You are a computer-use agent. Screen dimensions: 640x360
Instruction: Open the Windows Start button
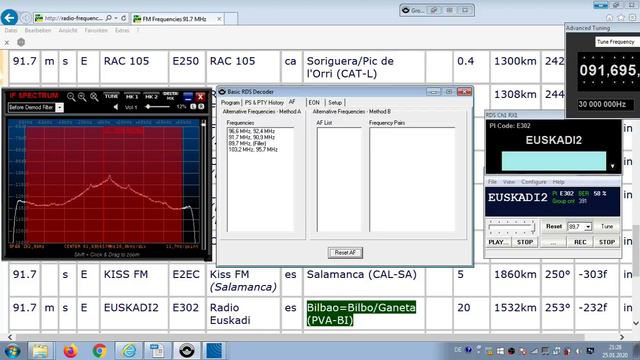(12, 351)
